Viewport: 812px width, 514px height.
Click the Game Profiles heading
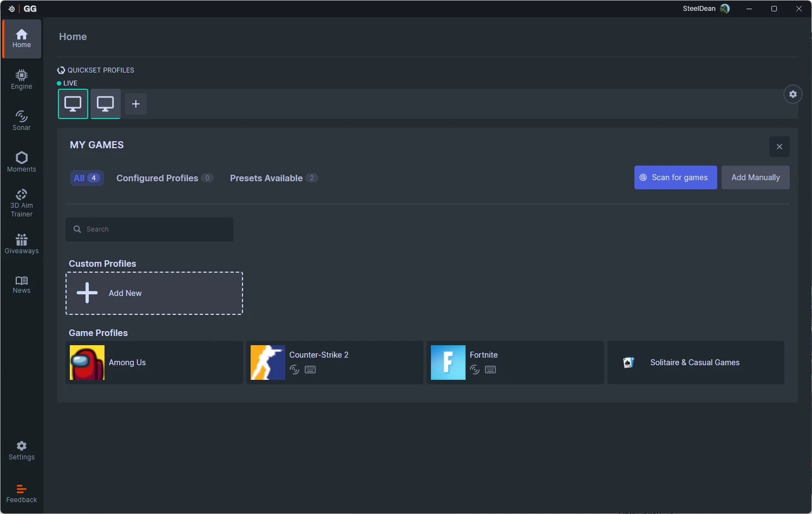(x=98, y=333)
